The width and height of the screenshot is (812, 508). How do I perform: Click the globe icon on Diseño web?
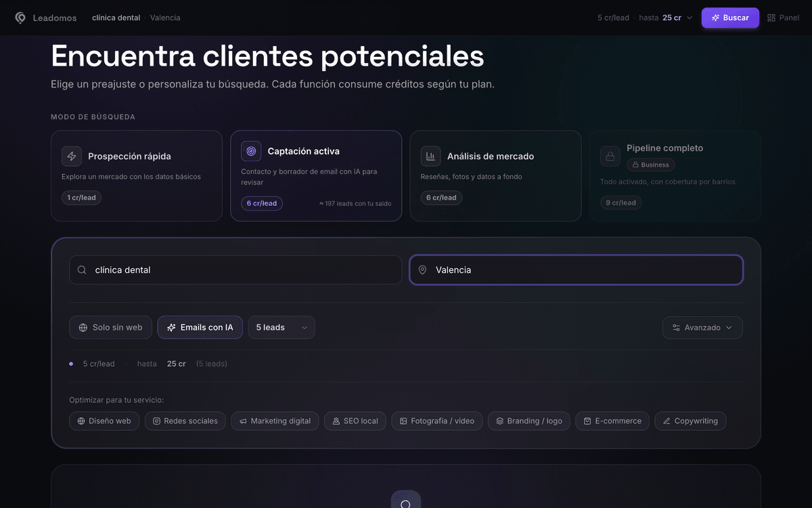click(81, 421)
